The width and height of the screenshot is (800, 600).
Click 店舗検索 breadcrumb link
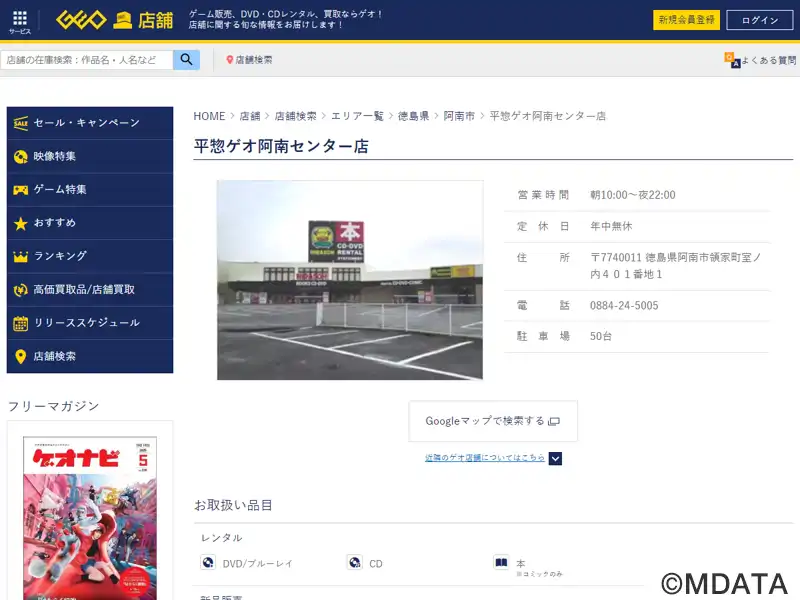pyautogui.click(x=295, y=116)
